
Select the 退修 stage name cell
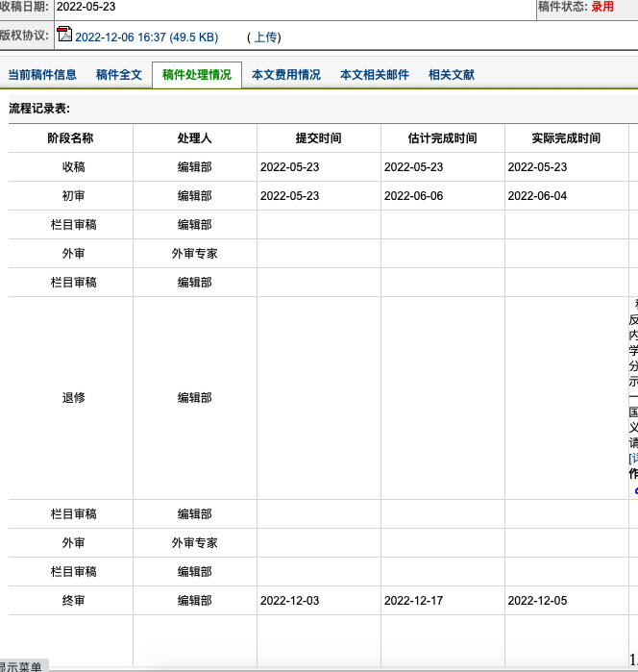click(x=73, y=398)
